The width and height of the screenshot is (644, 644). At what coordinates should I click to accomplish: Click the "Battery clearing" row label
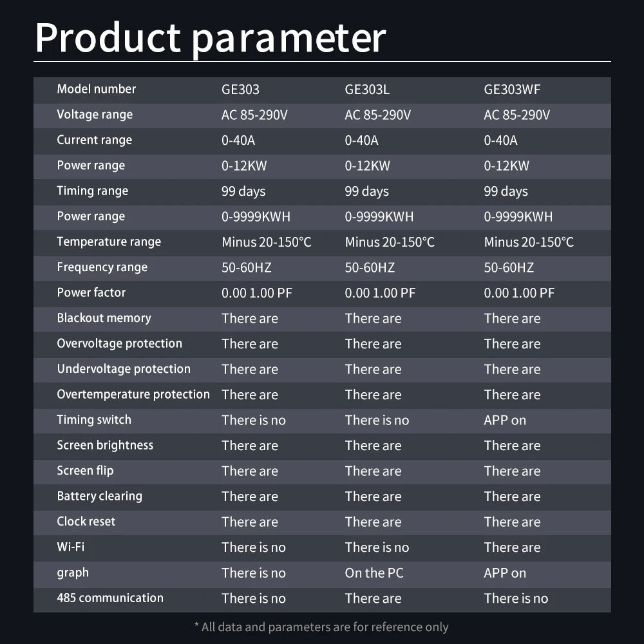click(99, 496)
